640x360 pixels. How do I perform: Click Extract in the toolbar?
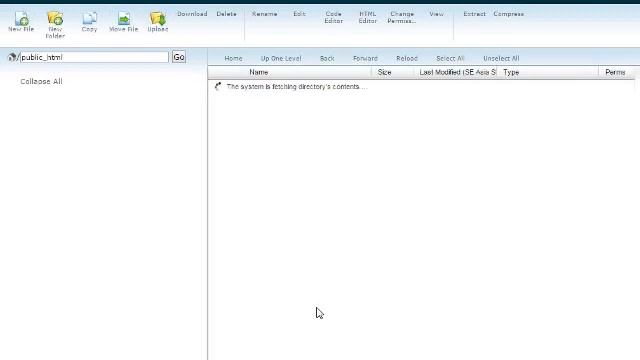(474, 14)
